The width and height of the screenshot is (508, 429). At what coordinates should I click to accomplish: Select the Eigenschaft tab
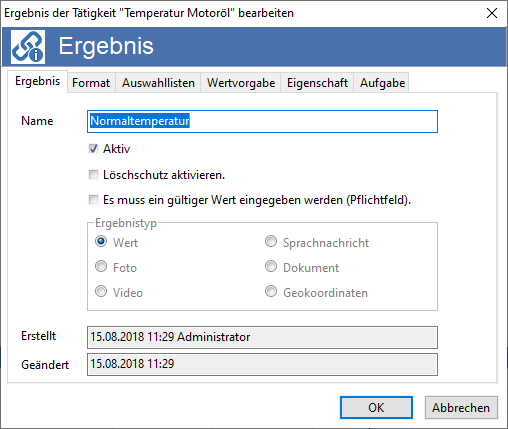[317, 83]
